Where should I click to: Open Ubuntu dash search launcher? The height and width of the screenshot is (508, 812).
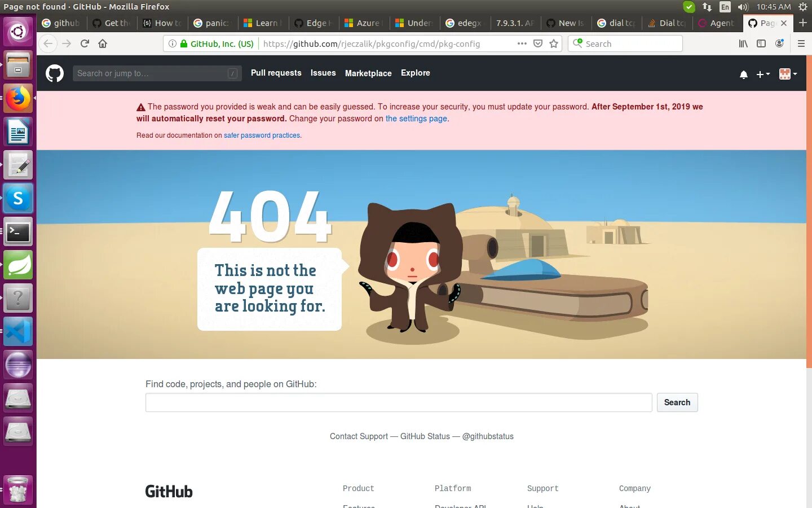click(x=18, y=31)
